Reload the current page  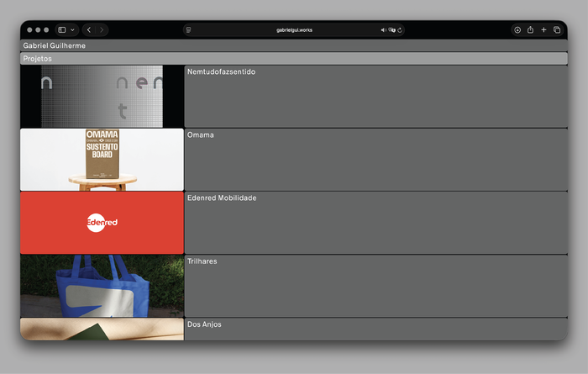point(400,29)
